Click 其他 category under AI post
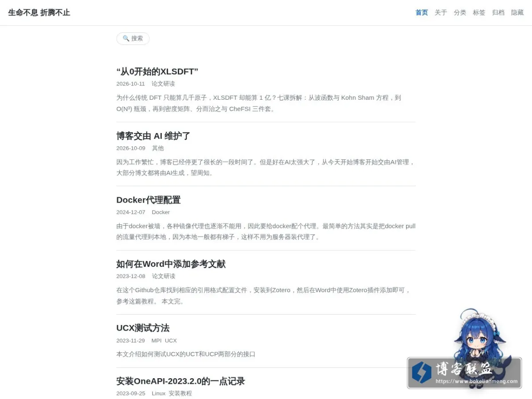The width and height of the screenshot is (532, 399). (x=158, y=148)
